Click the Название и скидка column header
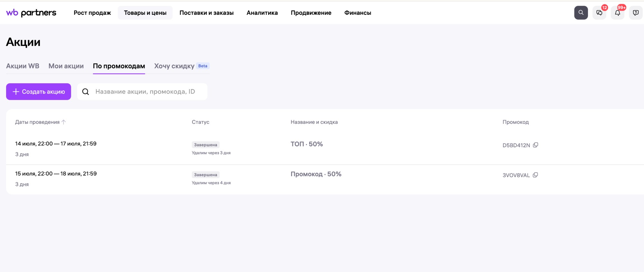Image resolution: width=644 pixels, height=272 pixels. [314, 122]
